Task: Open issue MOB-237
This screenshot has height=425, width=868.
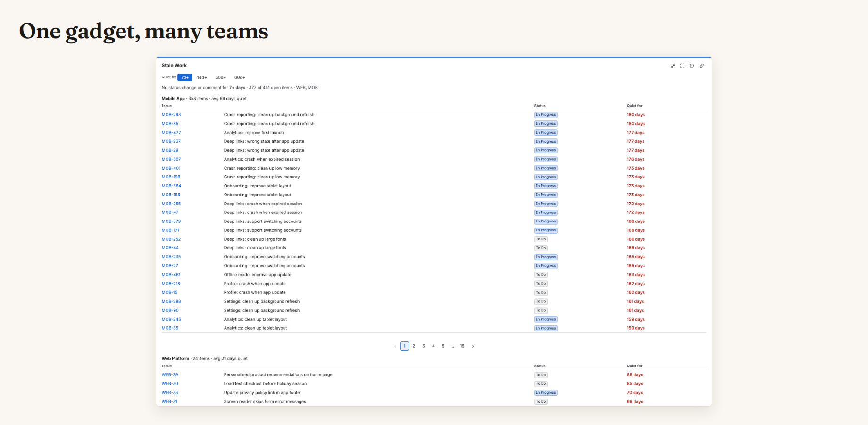Action: pos(171,141)
